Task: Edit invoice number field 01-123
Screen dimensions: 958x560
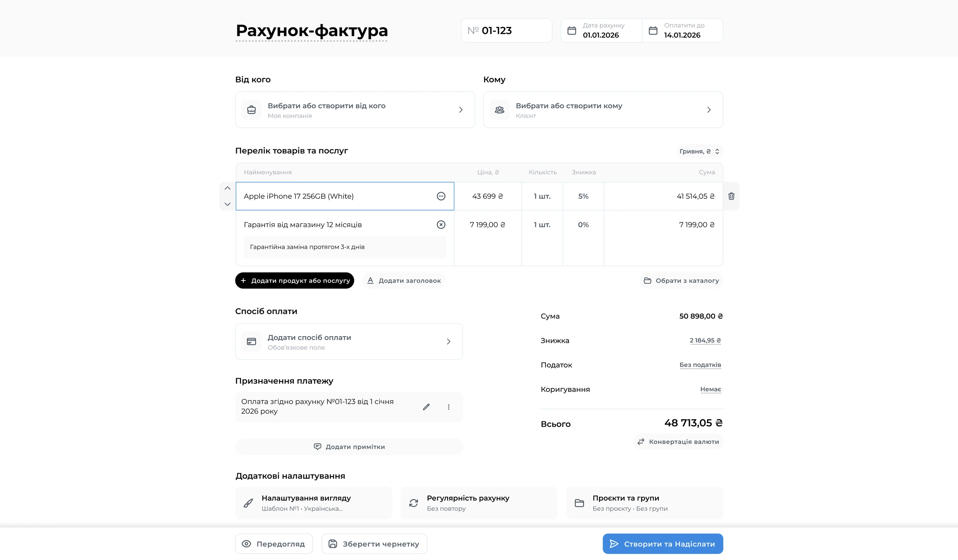Action: [506, 30]
